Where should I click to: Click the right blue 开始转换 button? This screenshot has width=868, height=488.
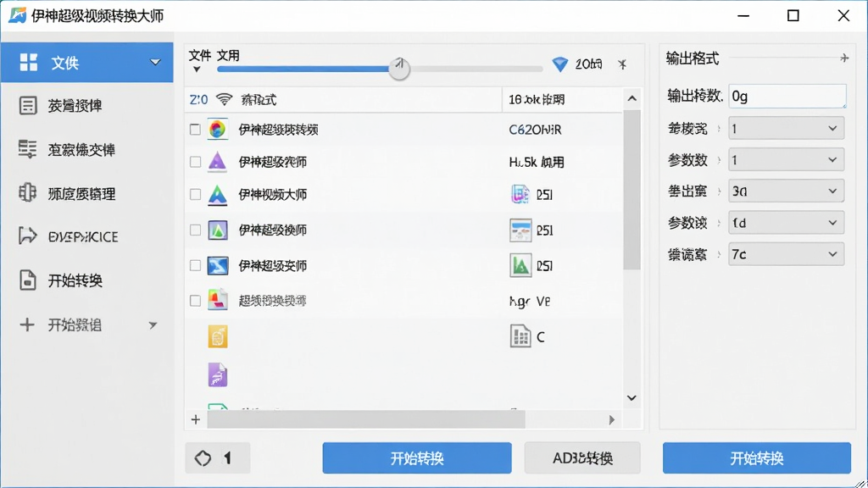click(x=757, y=457)
